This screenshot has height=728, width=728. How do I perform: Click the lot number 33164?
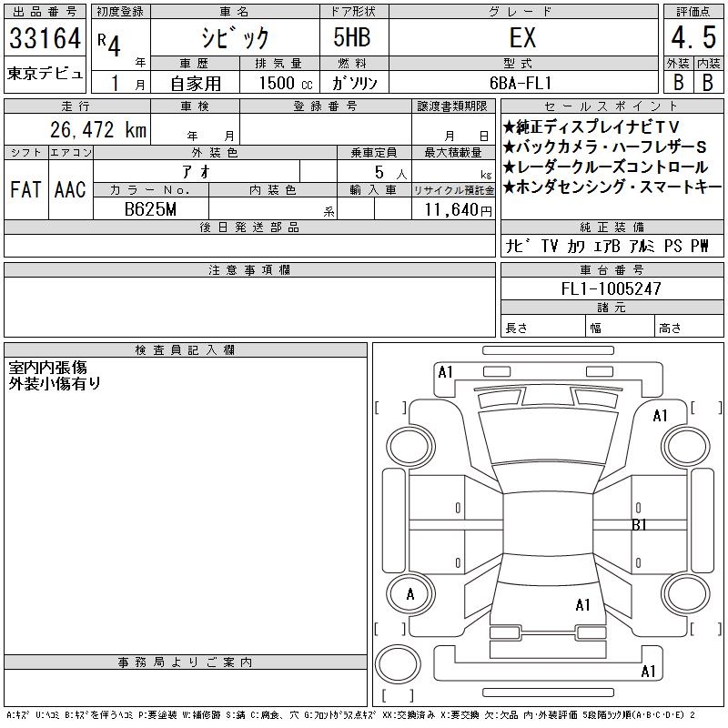45,38
